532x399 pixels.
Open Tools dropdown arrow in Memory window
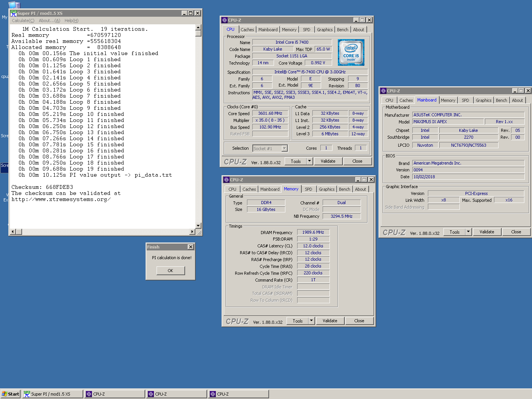tap(311, 321)
